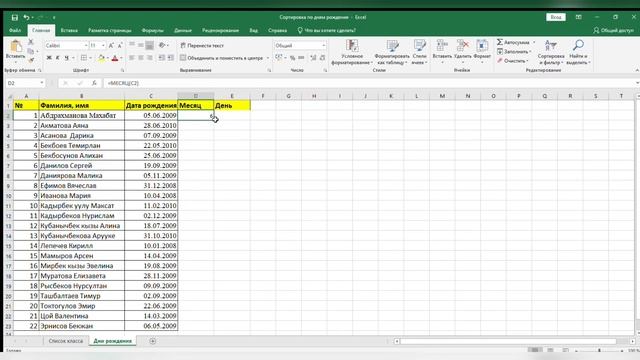
Task: Click Merge and Center (Объединить и поместить в центре)
Action: (x=222, y=58)
